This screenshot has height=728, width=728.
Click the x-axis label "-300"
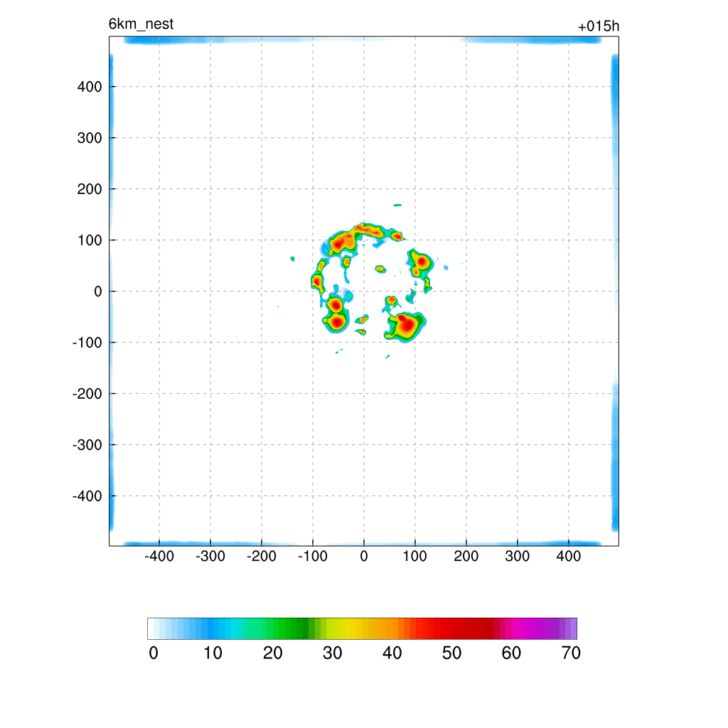coord(210,556)
